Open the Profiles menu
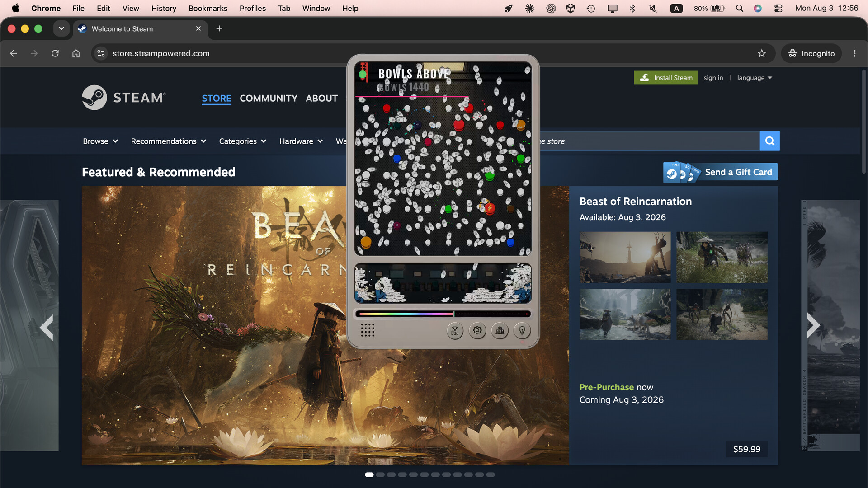Viewport: 868px width, 488px height. [253, 8]
